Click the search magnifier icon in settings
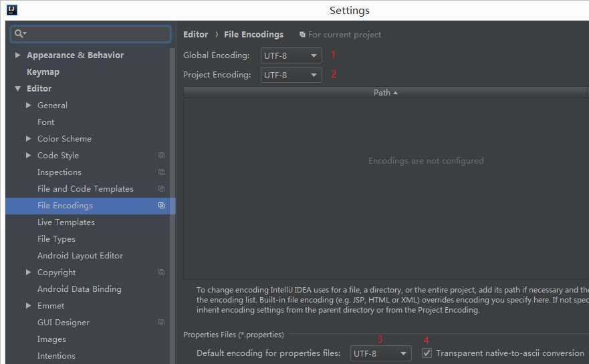This screenshot has height=364, width=589. (19, 33)
